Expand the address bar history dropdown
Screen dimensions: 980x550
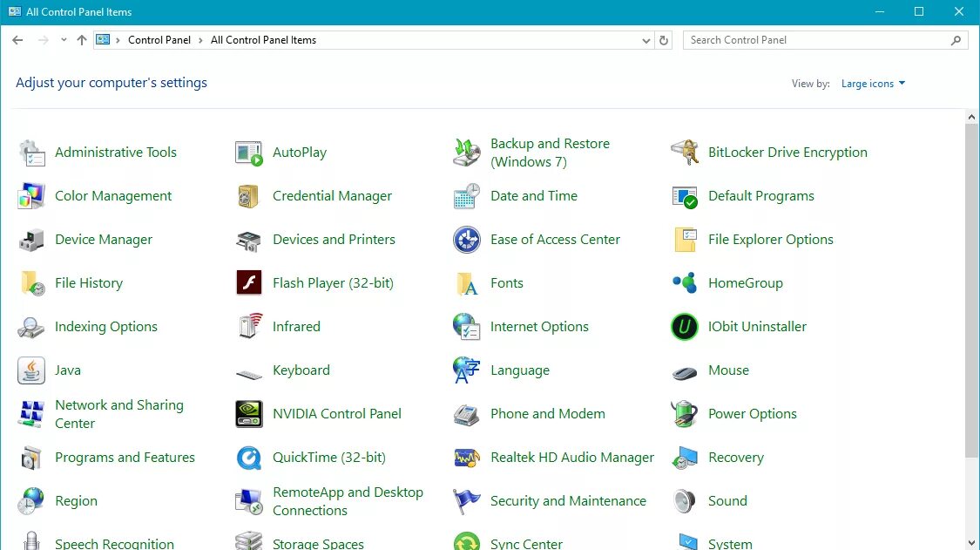(646, 41)
